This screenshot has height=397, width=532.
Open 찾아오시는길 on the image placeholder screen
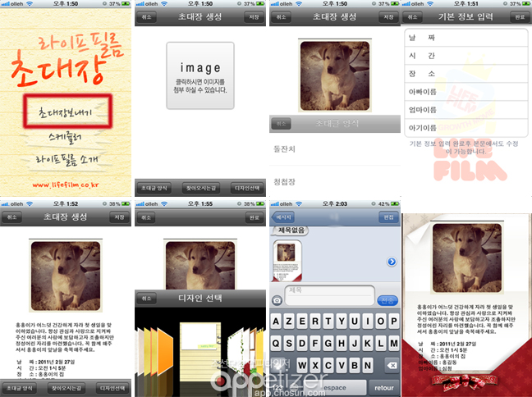pyautogui.click(x=201, y=188)
